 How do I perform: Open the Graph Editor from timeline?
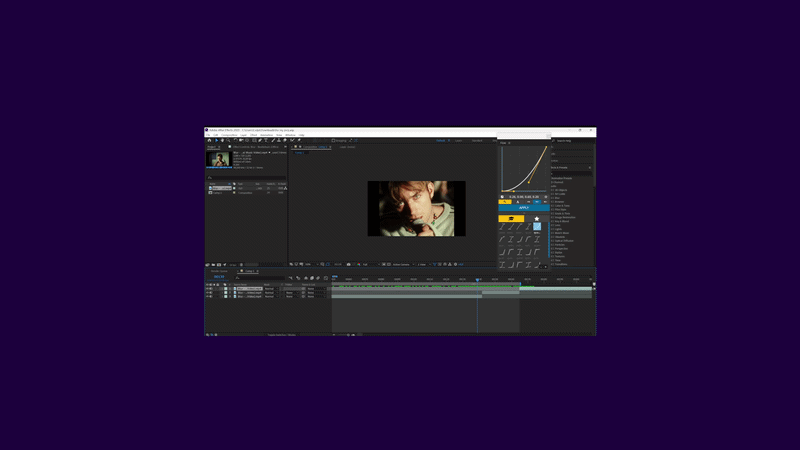[326, 278]
